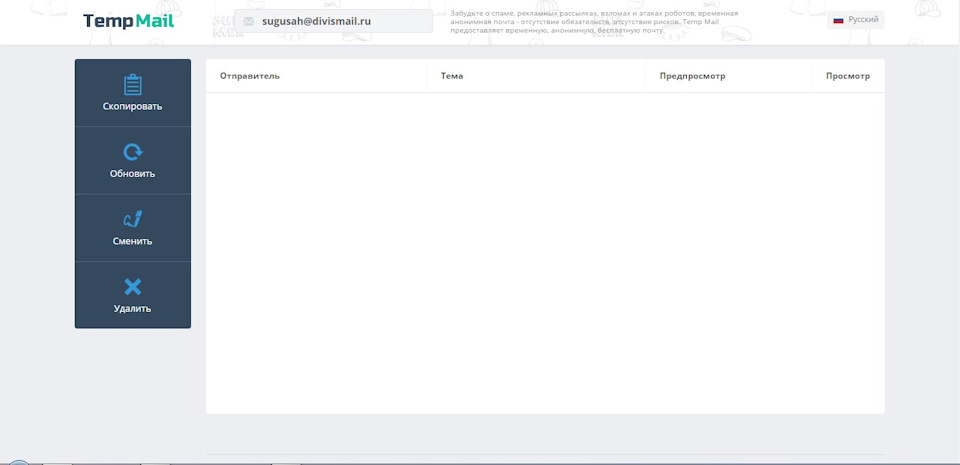Click the Скопировать label
The width and height of the screenshot is (960, 465).
(133, 106)
